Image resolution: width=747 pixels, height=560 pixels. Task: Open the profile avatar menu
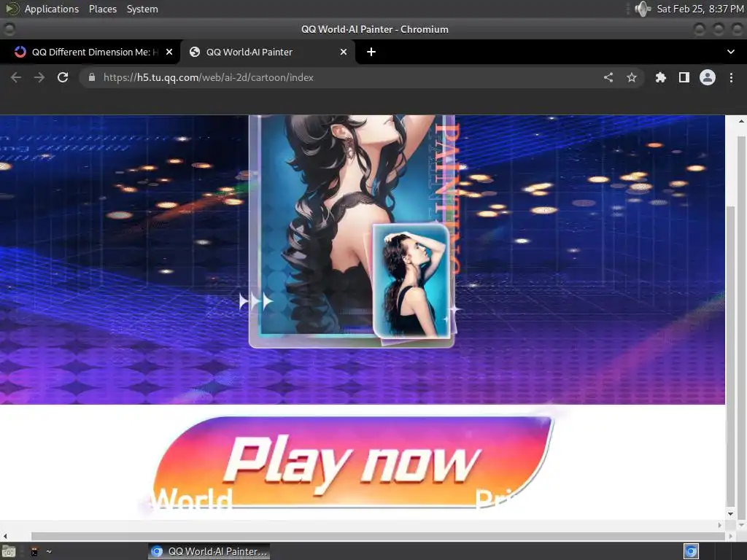point(708,77)
